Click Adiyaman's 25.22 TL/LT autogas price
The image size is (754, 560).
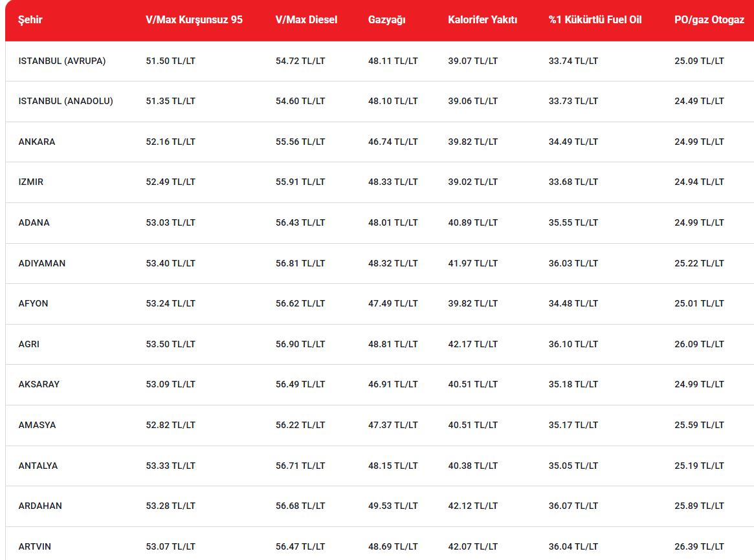click(699, 263)
